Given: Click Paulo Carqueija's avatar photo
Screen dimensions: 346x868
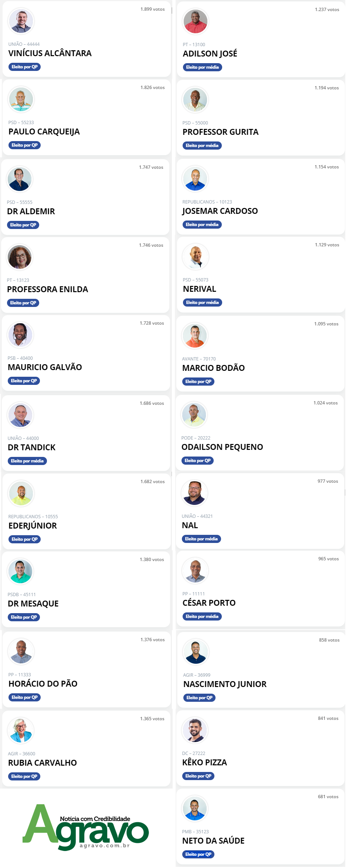Looking at the screenshot, I should click(21, 99).
